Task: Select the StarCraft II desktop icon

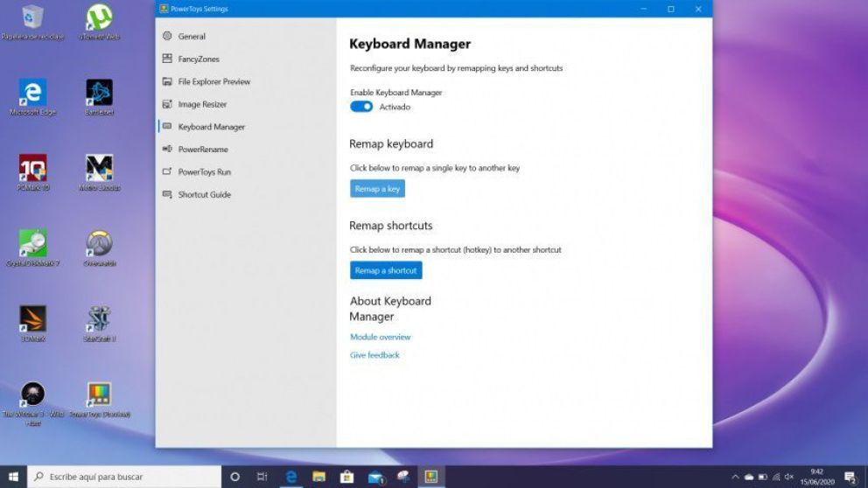Action: click(x=100, y=324)
